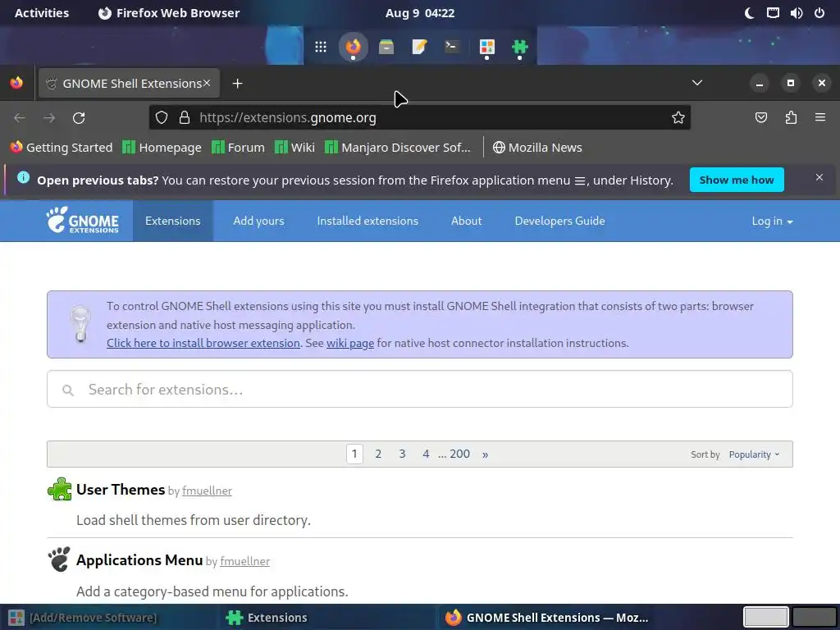The width and height of the screenshot is (840, 630).
Task: Open the Mozilla News bookmark
Action: pos(537,148)
